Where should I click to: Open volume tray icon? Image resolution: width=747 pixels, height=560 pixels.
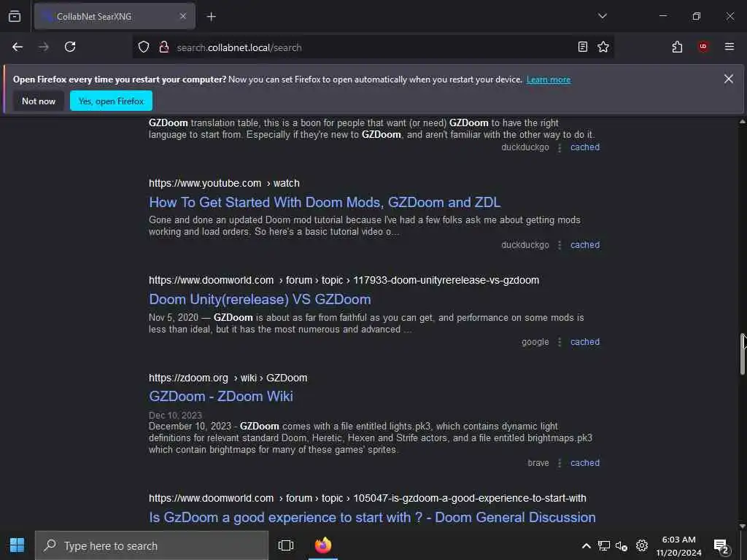coord(622,545)
